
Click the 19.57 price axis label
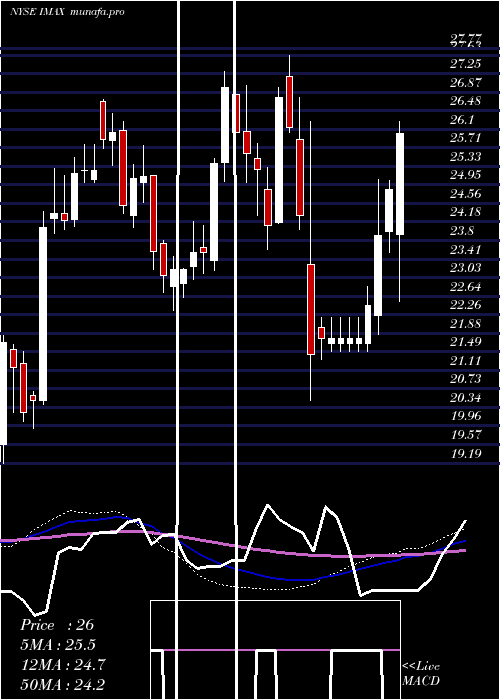[465, 434]
